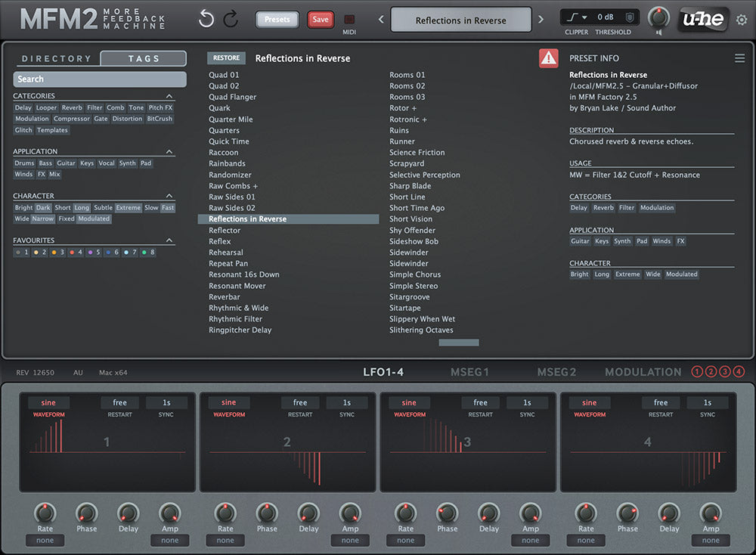Image resolution: width=756 pixels, height=555 pixels.
Task: Toggle the Delay category tag filter
Action: pyautogui.click(x=23, y=107)
